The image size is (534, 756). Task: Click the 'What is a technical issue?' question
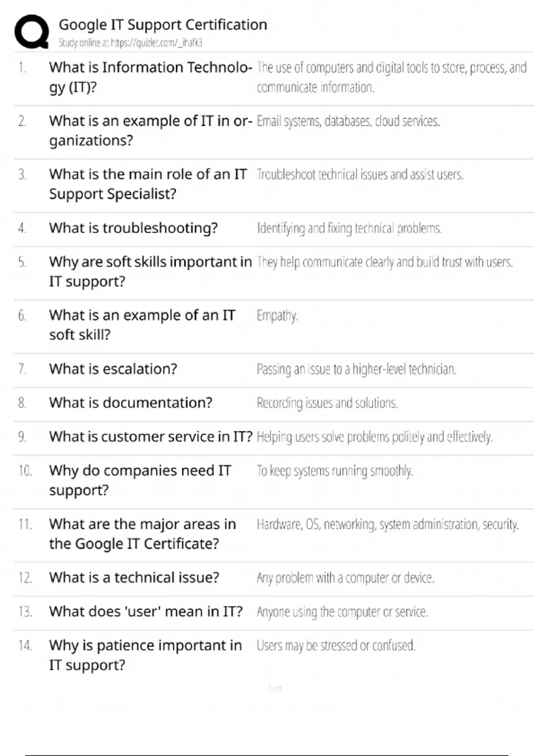tap(134, 577)
